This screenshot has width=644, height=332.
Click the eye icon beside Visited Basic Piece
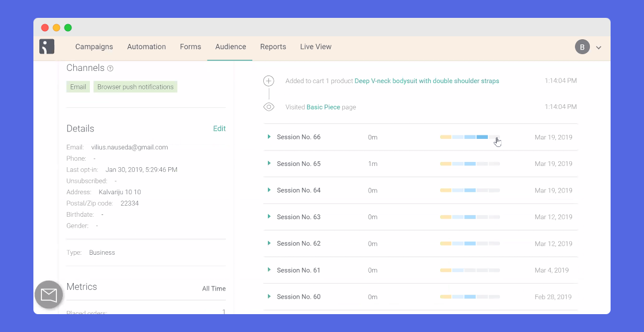[x=268, y=107]
